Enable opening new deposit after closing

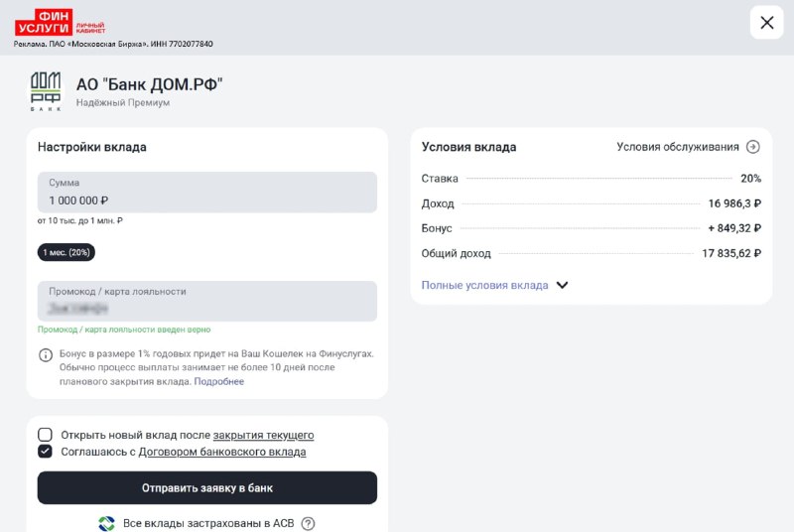click(45, 435)
